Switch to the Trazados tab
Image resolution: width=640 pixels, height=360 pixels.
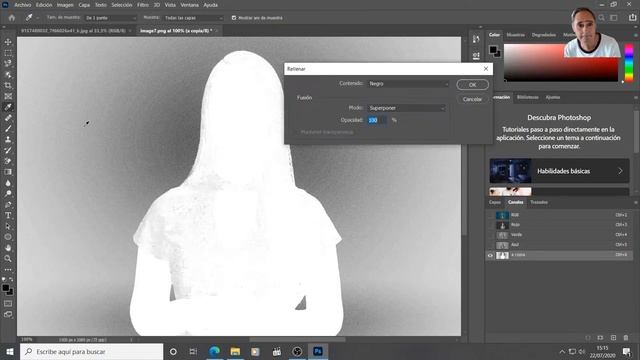tap(539, 202)
